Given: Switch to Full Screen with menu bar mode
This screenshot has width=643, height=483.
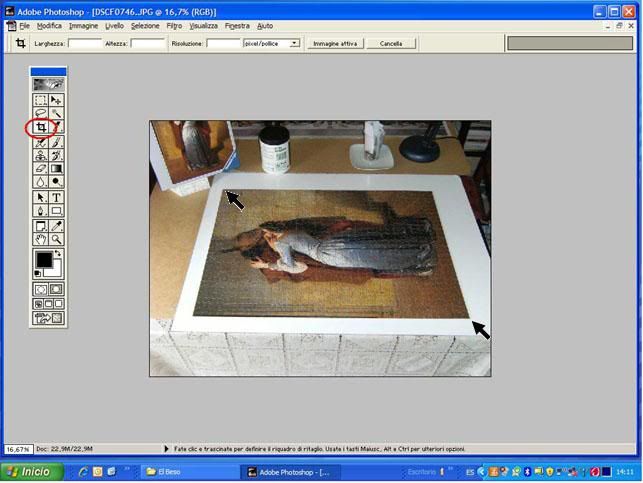Looking at the screenshot, I should 48,304.
